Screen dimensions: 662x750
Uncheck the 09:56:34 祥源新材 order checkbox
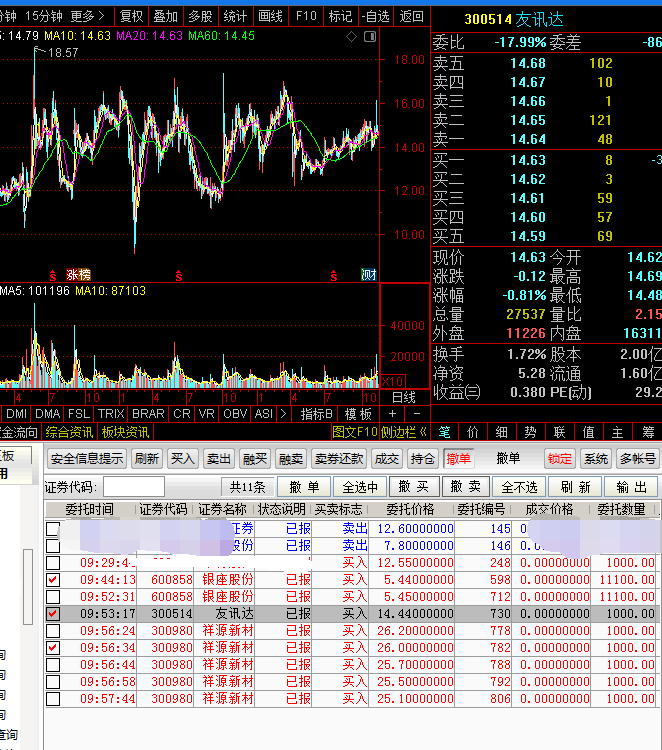pyautogui.click(x=53, y=648)
